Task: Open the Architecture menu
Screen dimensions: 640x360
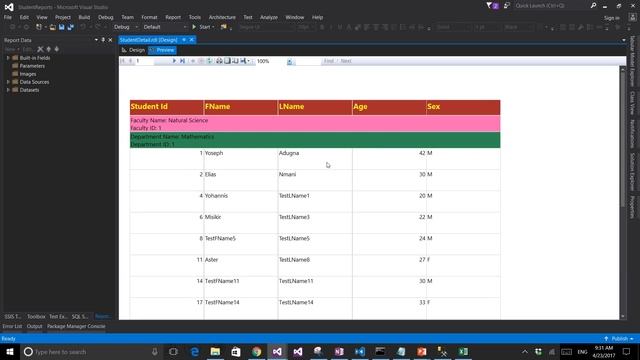Action: point(222,17)
